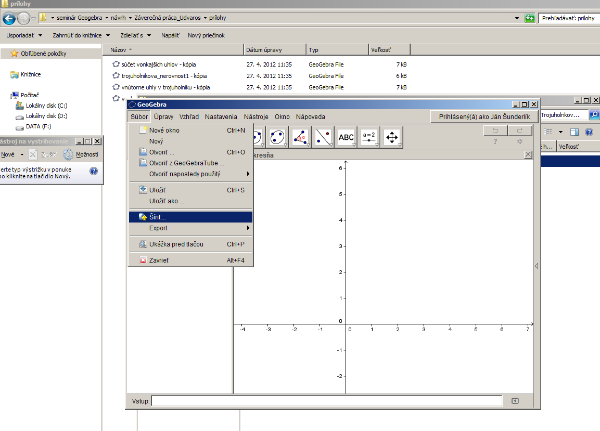
Task: Click the search icon in right window
Action: tap(594, 115)
